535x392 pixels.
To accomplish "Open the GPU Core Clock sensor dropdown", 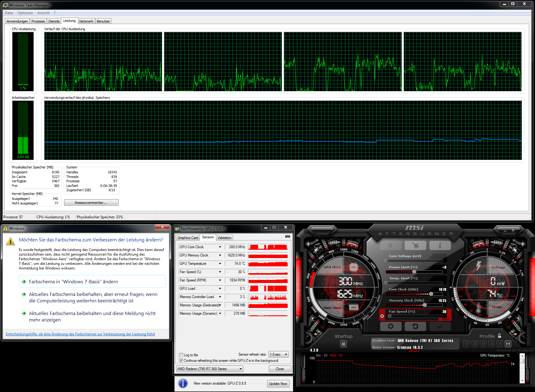I will pos(220,247).
